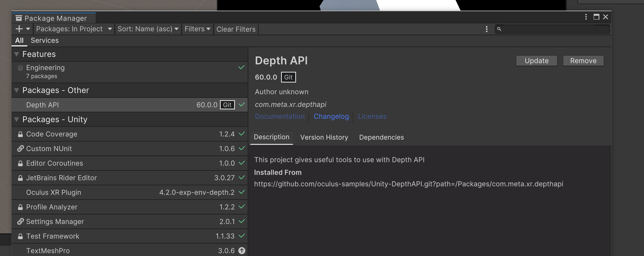This screenshot has width=644, height=256.
Task: Open the Filters dropdown
Action: (x=197, y=29)
